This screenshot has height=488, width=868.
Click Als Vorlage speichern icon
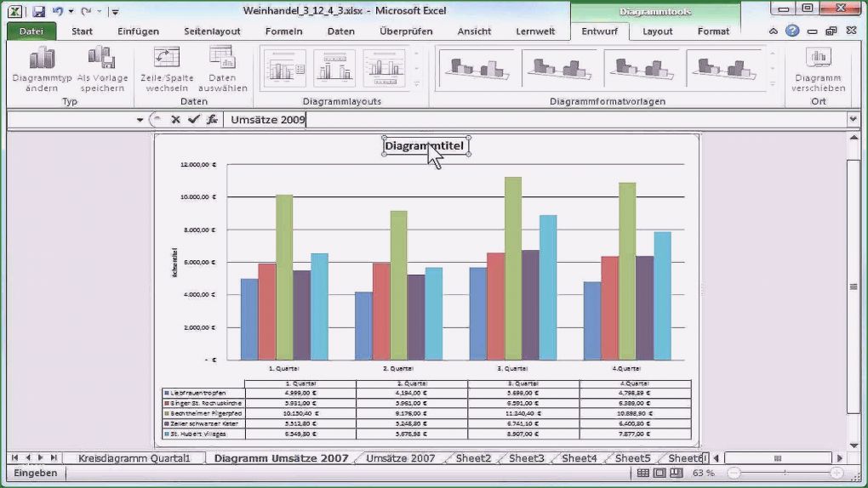[x=102, y=59]
